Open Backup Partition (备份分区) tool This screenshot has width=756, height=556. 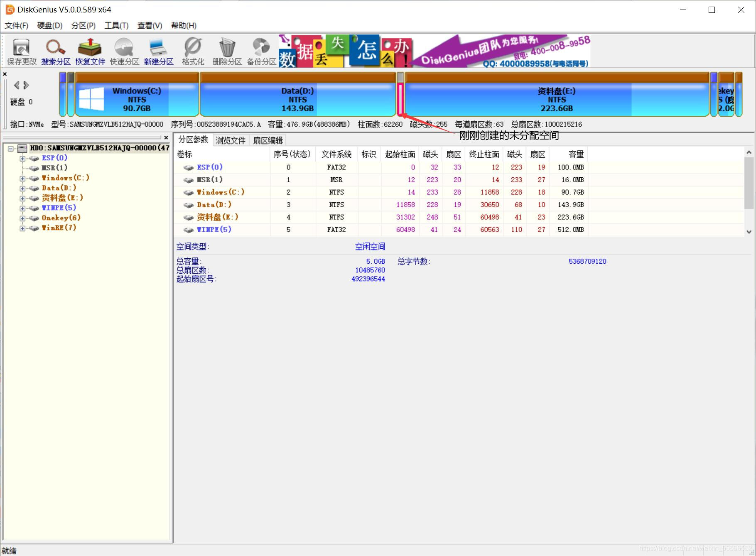(261, 51)
